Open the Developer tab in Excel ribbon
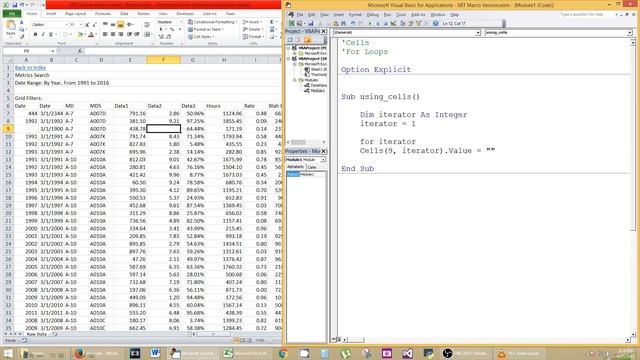Viewport: 640px width, 360px height. (x=185, y=13)
